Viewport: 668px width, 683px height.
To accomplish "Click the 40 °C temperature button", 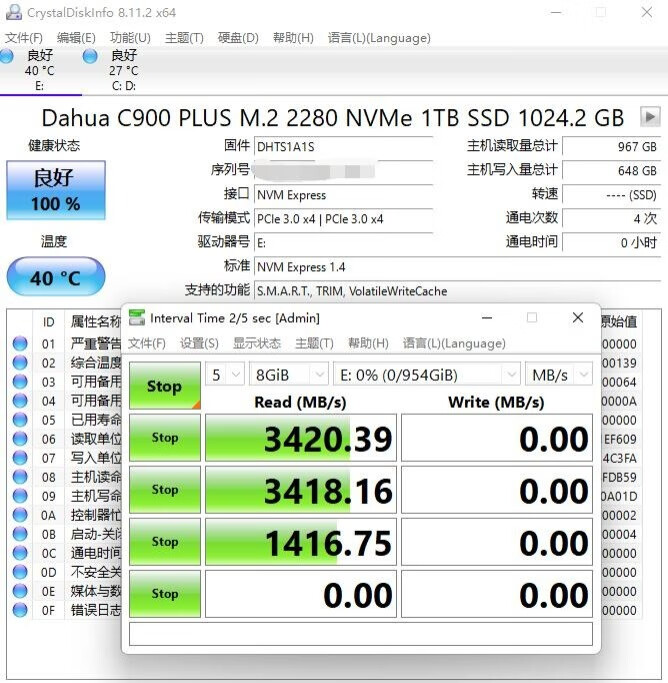I will pyautogui.click(x=56, y=277).
